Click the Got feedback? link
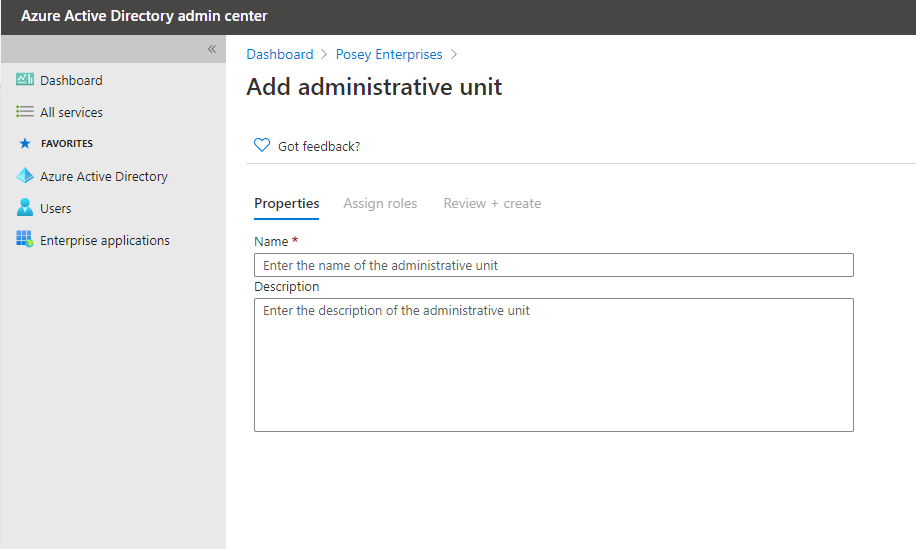The width and height of the screenshot is (916, 549). pyautogui.click(x=319, y=146)
